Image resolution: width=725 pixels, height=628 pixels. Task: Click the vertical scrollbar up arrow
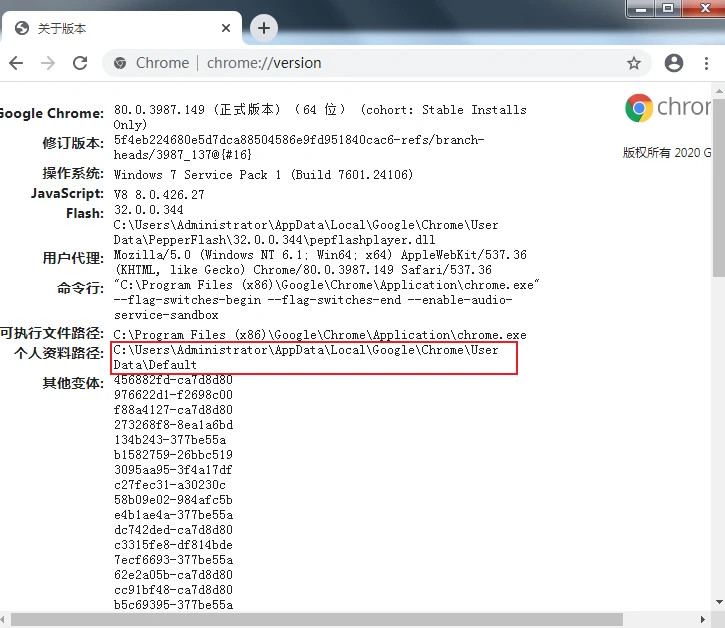click(719, 91)
